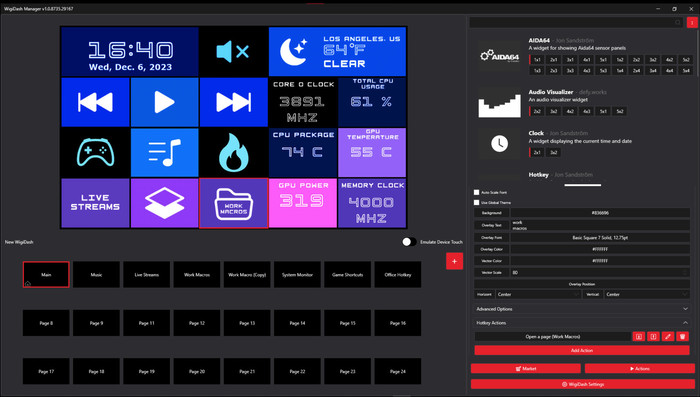700x397 pixels.
Task: Edit the hotkey action with the pencil icon
Action: (668, 337)
